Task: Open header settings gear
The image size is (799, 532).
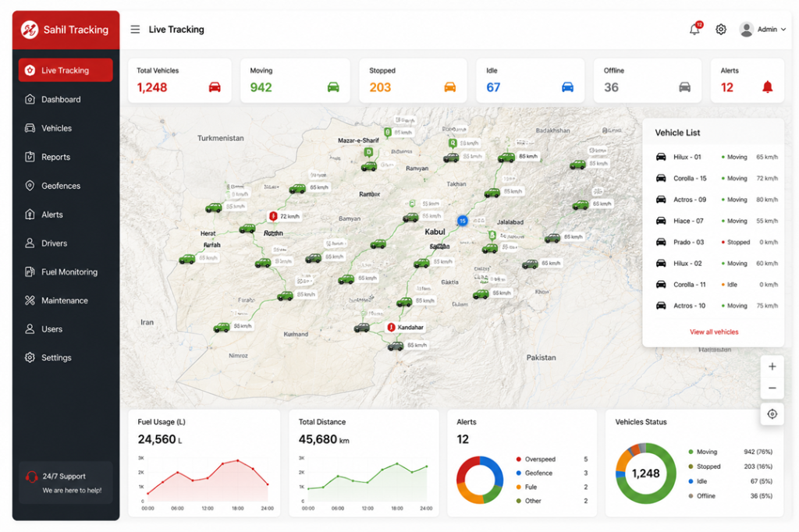Action: click(x=720, y=30)
